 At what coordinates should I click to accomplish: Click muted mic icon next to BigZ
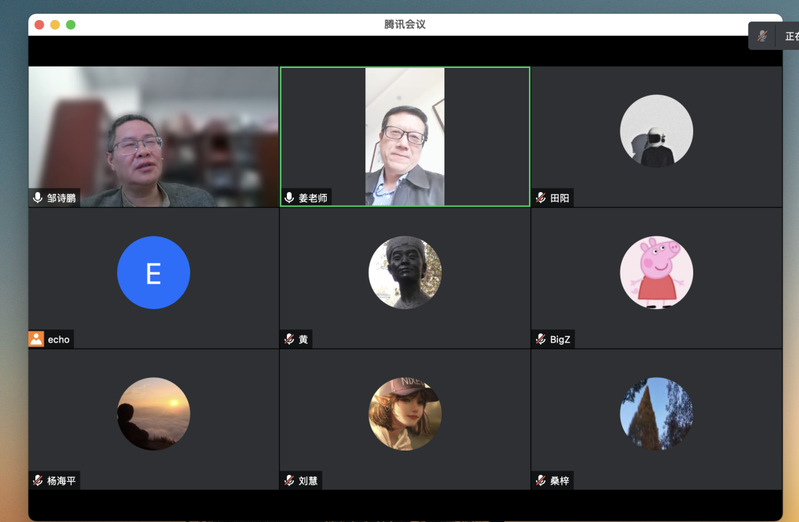coord(541,340)
